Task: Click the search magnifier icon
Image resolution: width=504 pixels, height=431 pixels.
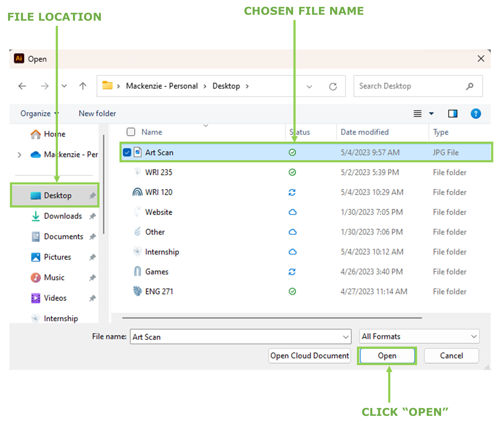Action: pos(470,86)
